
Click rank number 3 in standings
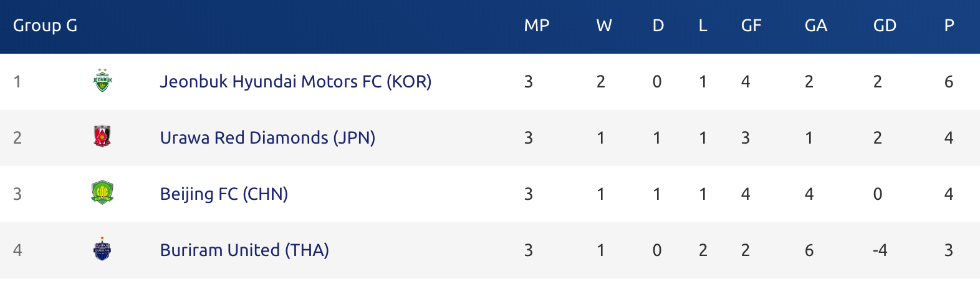point(17,194)
